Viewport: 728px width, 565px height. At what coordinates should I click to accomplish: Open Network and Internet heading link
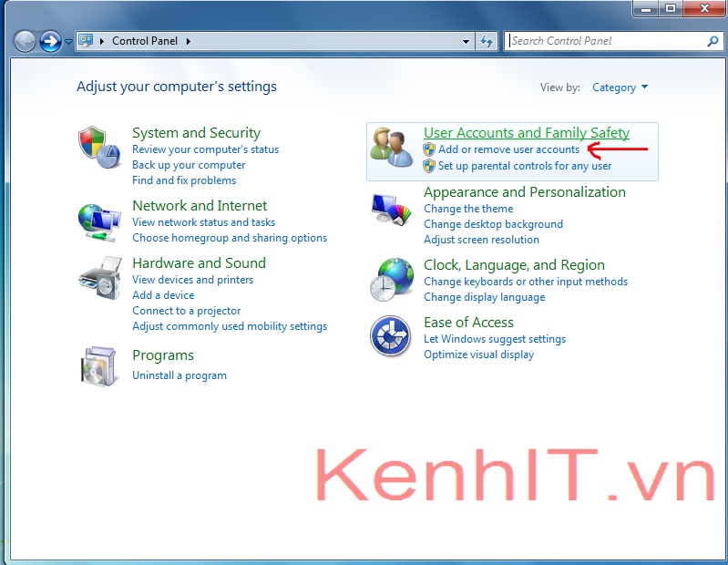pos(200,206)
